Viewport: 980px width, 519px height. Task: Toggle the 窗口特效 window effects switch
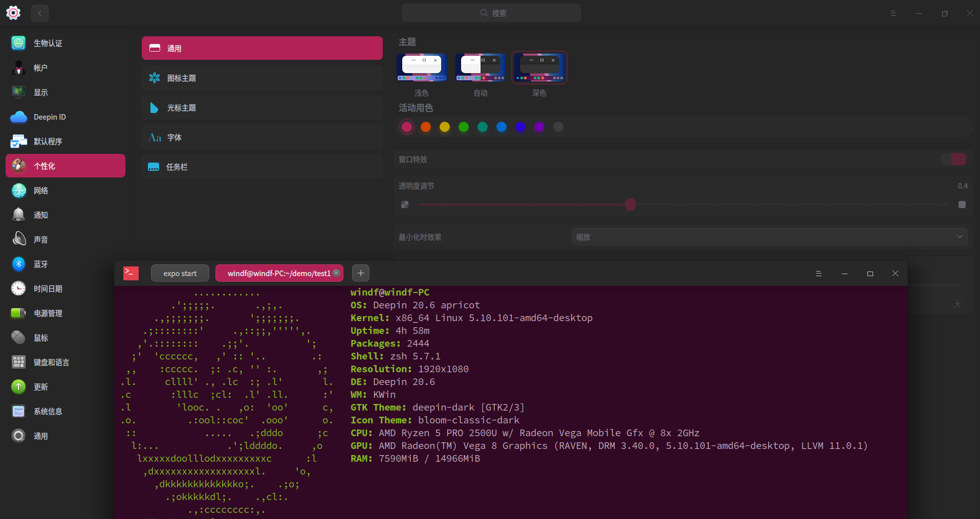pos(953,160)
